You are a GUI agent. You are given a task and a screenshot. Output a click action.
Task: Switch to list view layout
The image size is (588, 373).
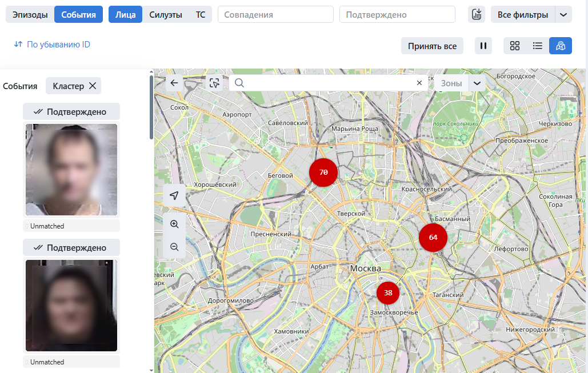tap(537, 46)
